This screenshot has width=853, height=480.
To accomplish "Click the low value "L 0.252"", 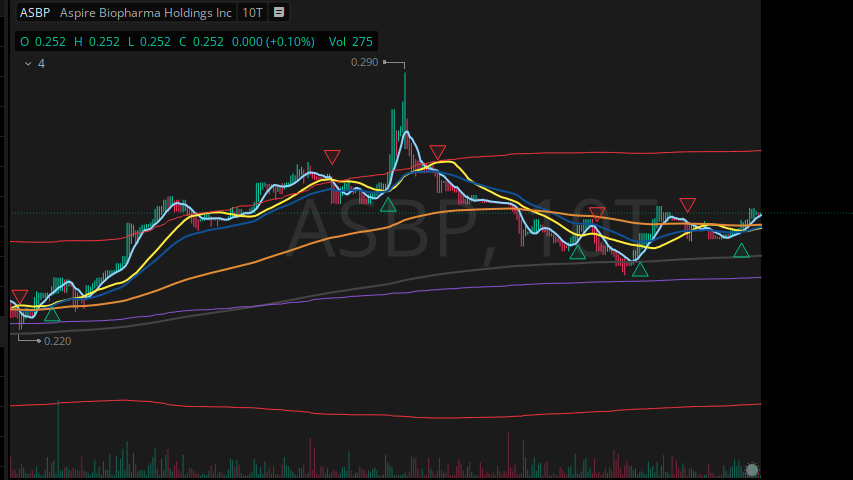I will pyautogui.click(x=149, y=42).
